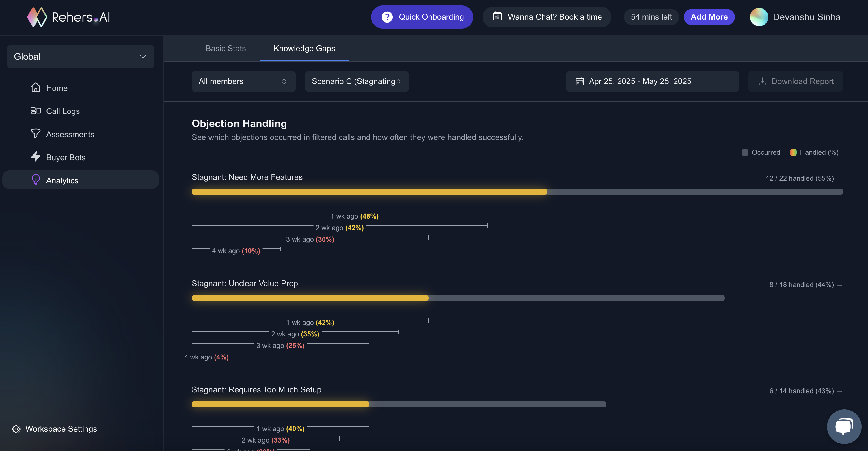
Task: Click the 4 wk ago (4%) marker
Action: click(206, 357)
